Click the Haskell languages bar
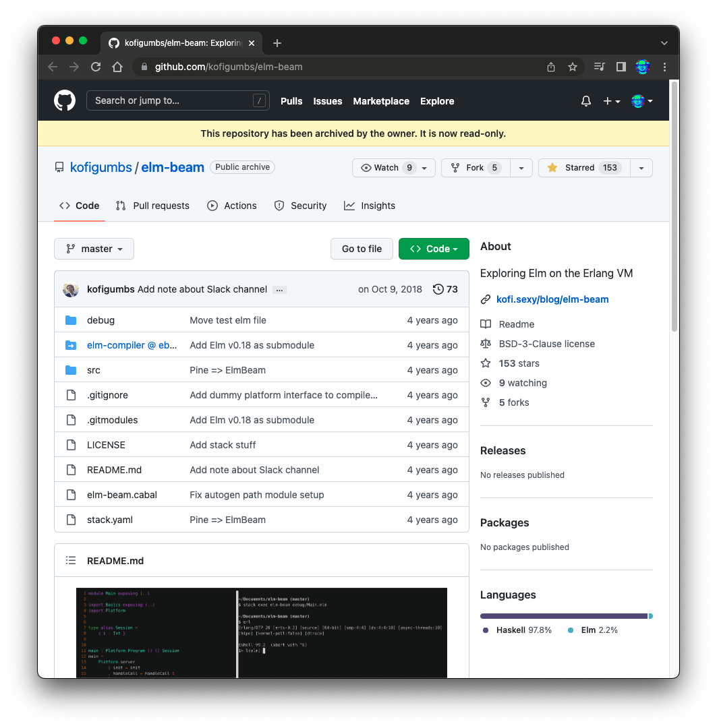Image resolution: width=717 pixels, height=728 pixels. click(x=560, y=615)
